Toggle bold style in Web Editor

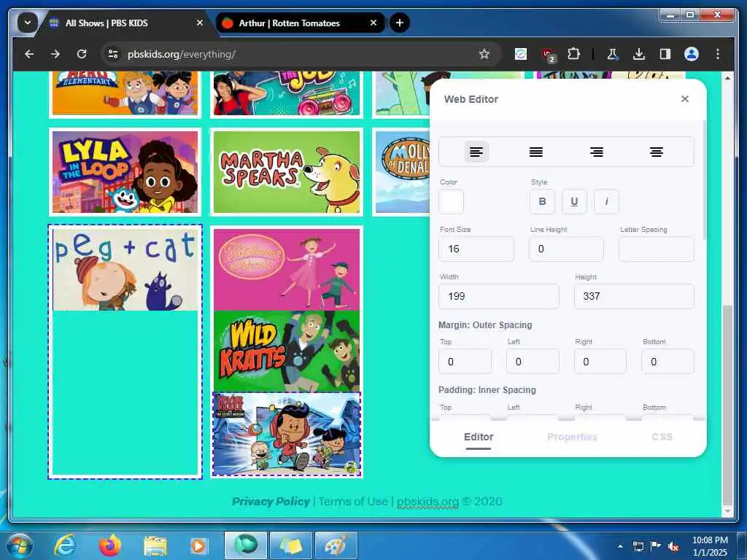pyautogui.click(x=542, y=201)
